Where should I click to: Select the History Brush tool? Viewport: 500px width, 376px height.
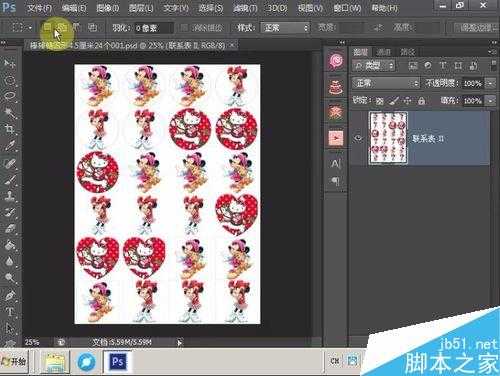(9, 212)
